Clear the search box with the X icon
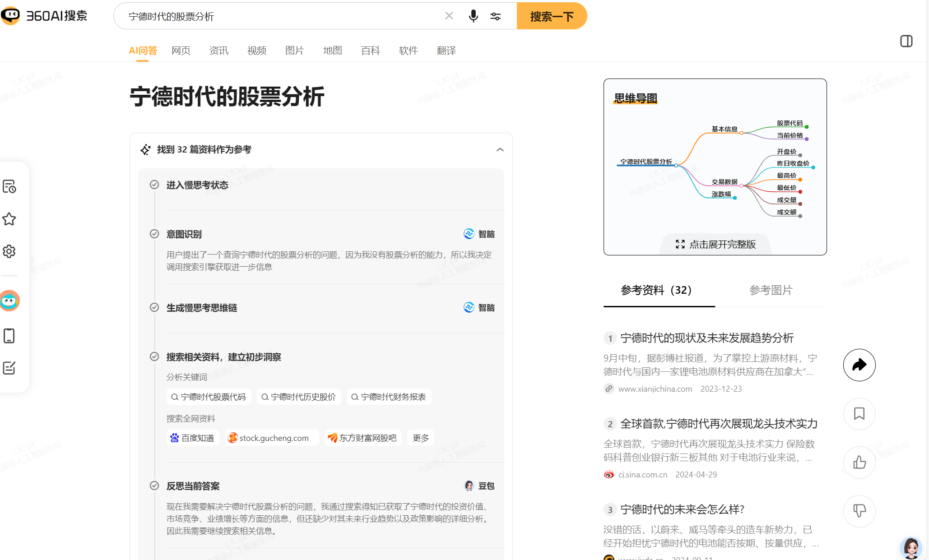The image size is (929, 560). pyautogui.click(x=449, y=16)
